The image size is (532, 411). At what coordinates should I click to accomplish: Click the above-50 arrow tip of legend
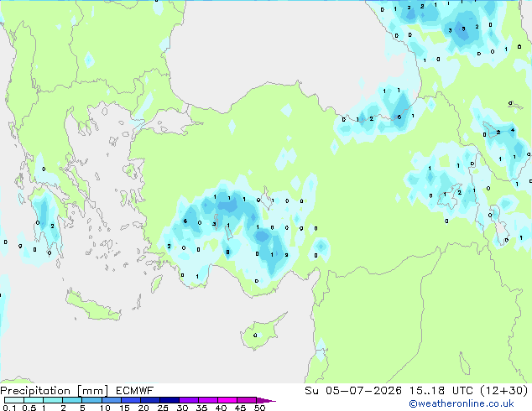[266, 400]
